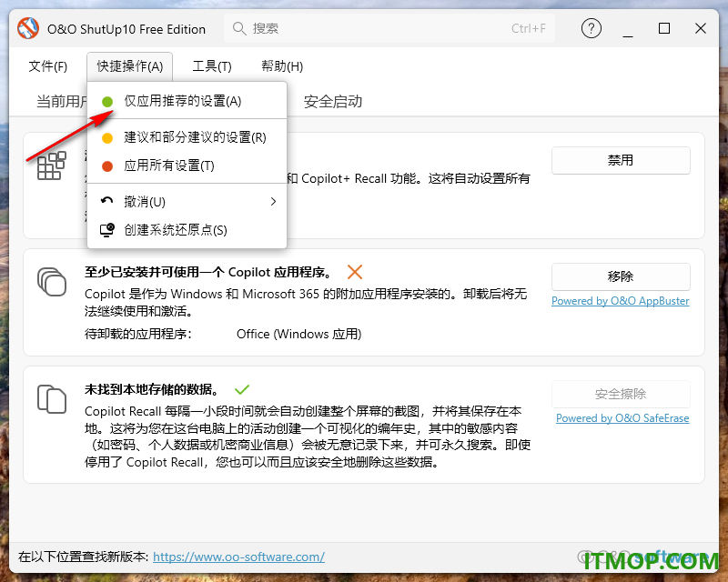Click the orange X status mark
728x582 pixels.
click(355, 272)
